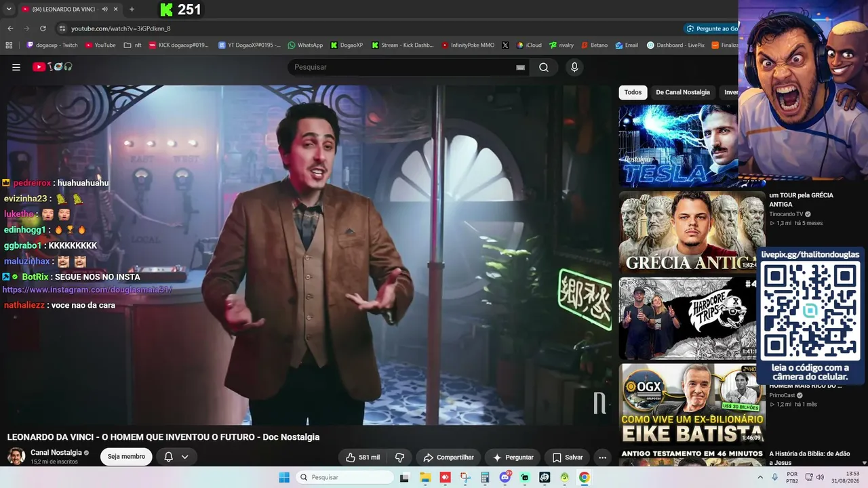This screenshot has height=488, width=868.
Task: Click the Windows taskbar Pesquisar search box
Action: pos(344,477)
